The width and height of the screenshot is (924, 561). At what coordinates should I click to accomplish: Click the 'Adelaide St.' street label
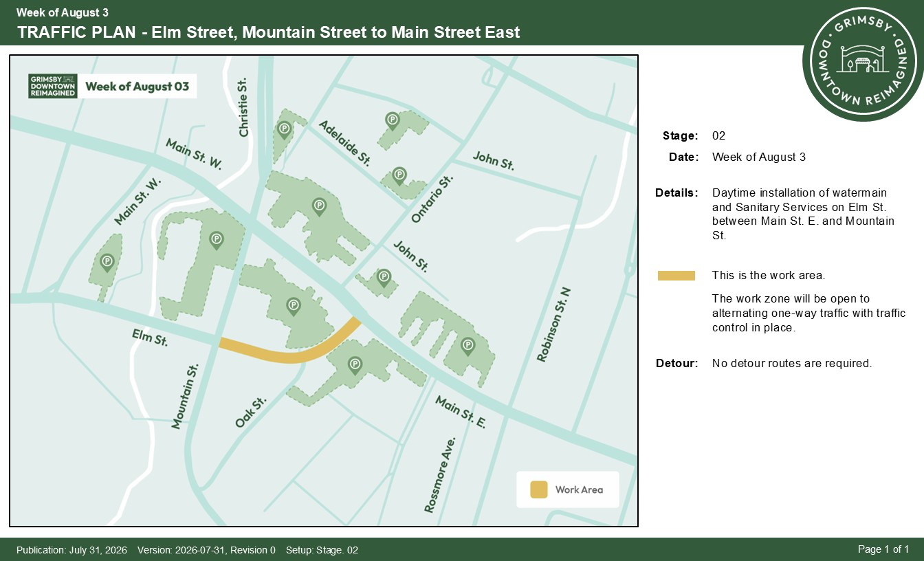pos(345,144)
